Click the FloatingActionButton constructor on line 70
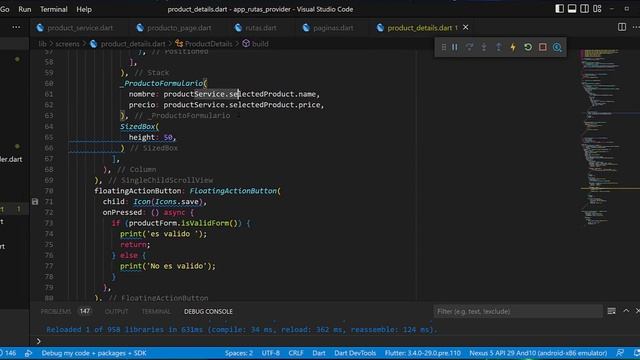This screenshot has width=640, height=360. coord(233,191)
